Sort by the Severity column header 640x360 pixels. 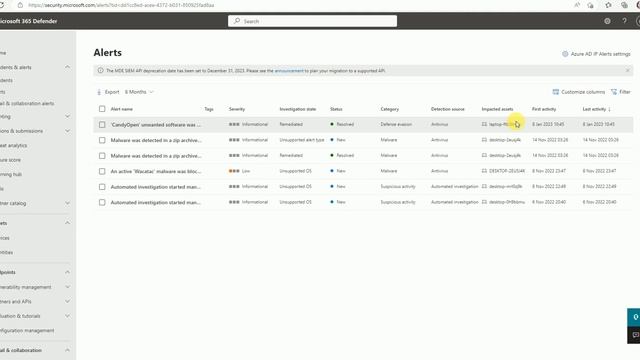(237, 109)
